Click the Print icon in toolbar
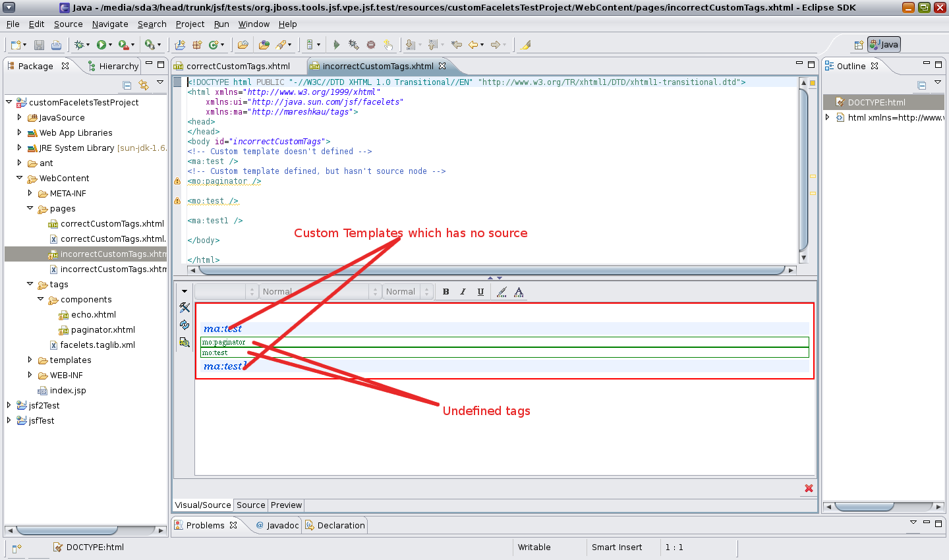 (x=57, y=45)
